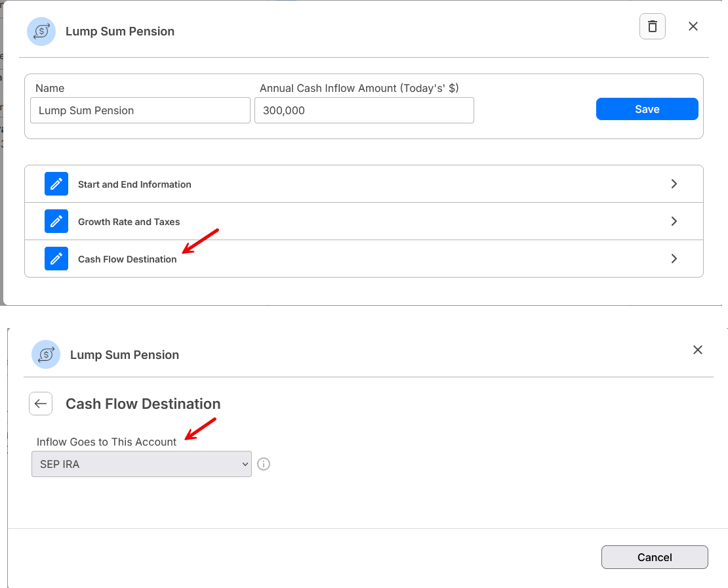Click the back arrow beside Cash Flow Destination heading
Image resolution: width=728 pixels, height=588 pixels.
[41, 404]
